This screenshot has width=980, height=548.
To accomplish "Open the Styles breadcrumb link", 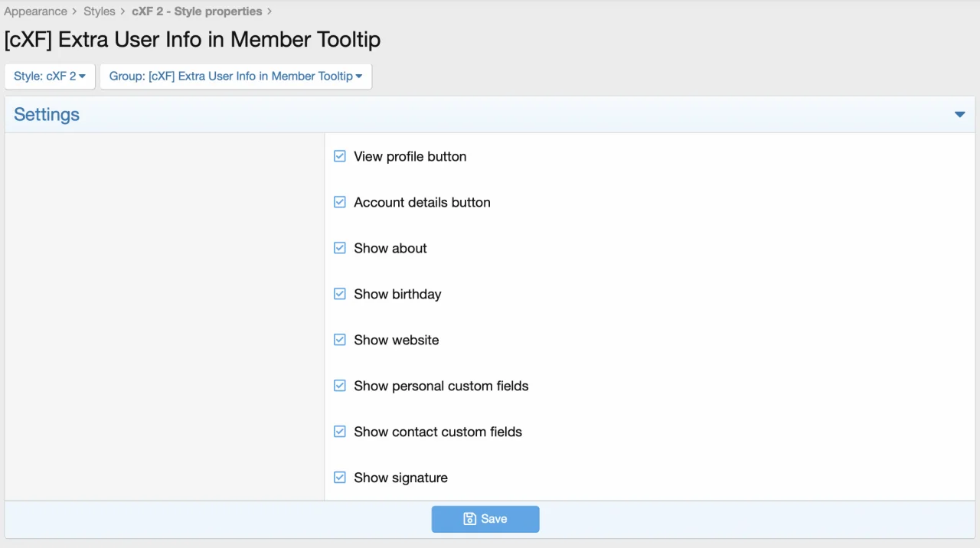I will point(99,11).
